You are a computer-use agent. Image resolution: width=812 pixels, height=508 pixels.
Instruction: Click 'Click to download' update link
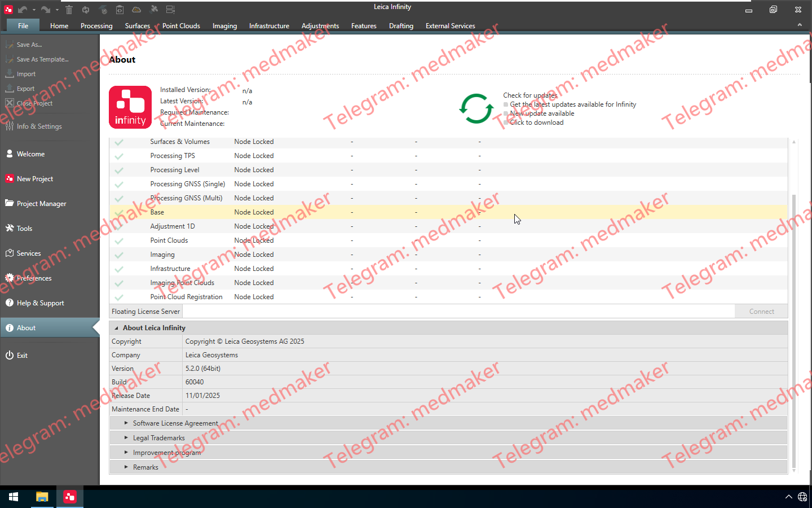[536, 122]
